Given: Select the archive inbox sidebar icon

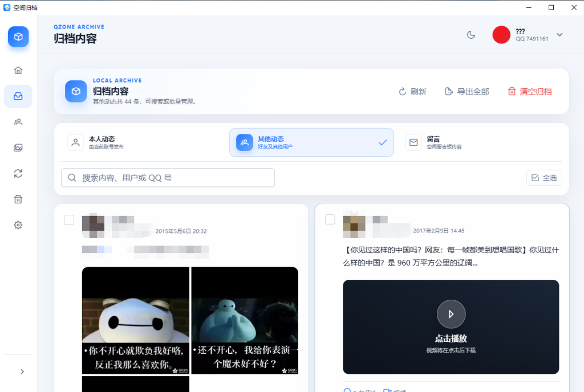Looking at the screenshot, I should pos(18,96).
